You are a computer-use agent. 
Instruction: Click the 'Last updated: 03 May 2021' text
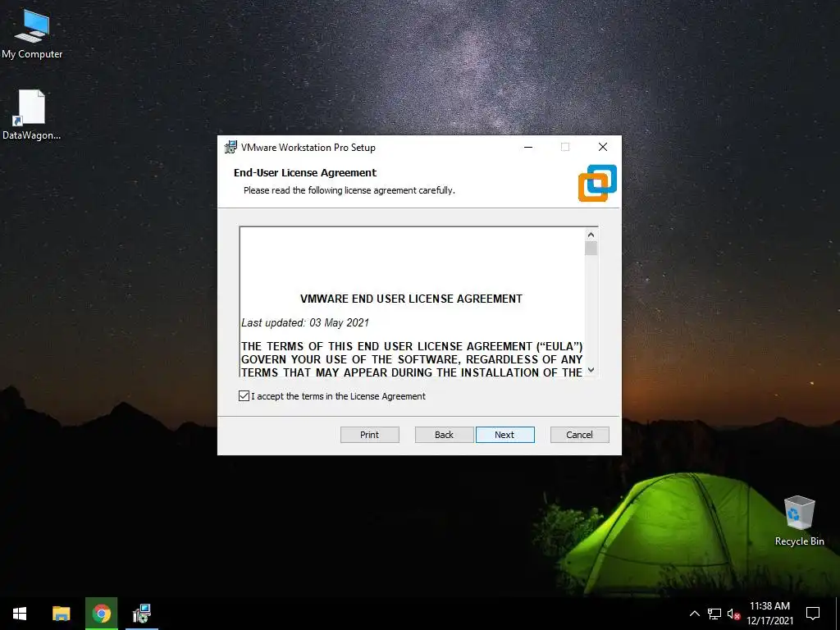click(x=305, y=322)
